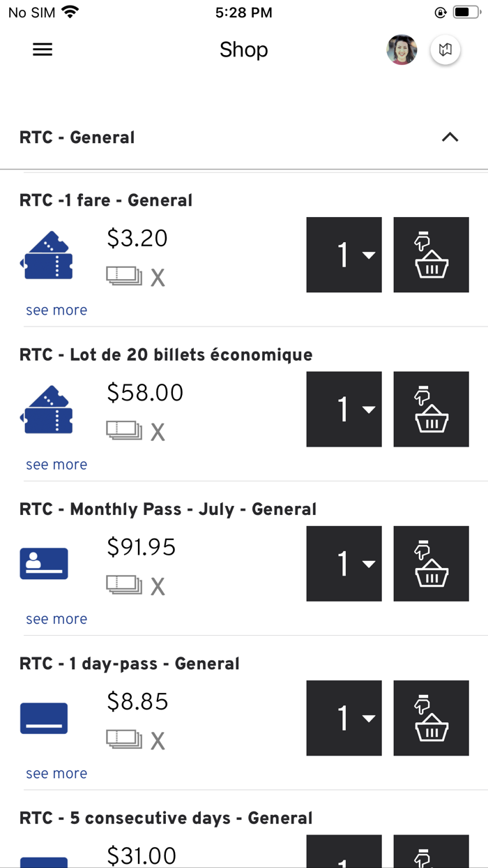Open the hamburger navigation menu
This screenshot has height=868, width=488.
[x=43, y=50]
